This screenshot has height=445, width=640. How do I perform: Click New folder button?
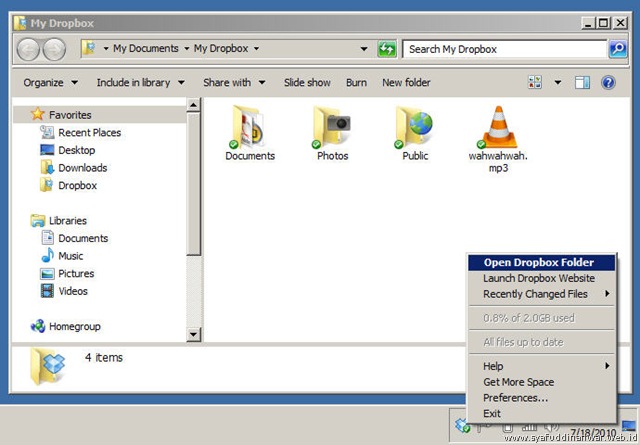[x=406, y=82]
